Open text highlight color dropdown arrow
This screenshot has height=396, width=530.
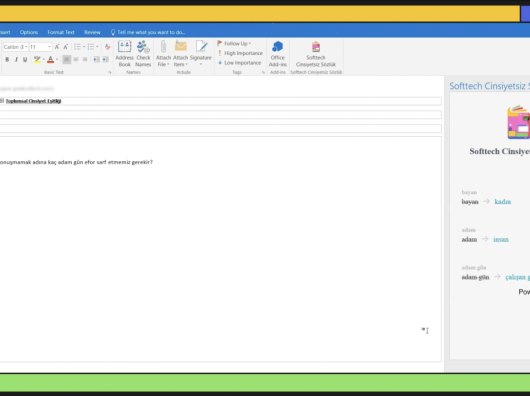(44, 59)
